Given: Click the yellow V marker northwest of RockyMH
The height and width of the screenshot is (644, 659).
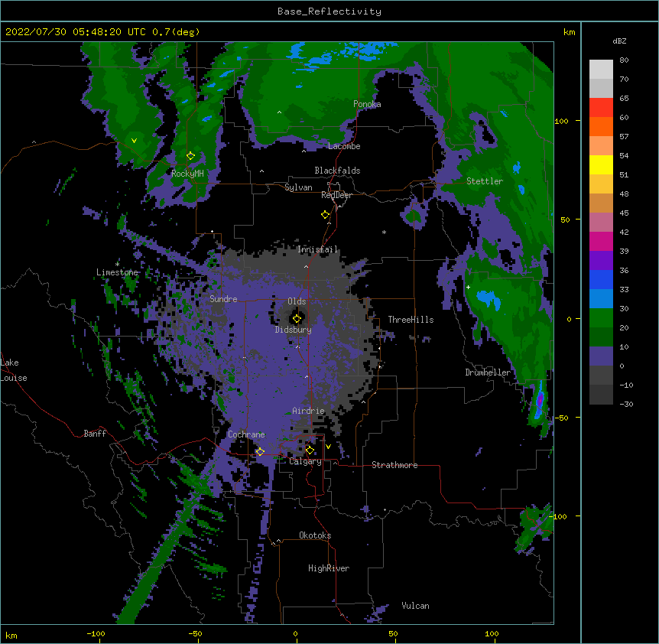Looking at the screenshot, I should (x=134, y=141).
